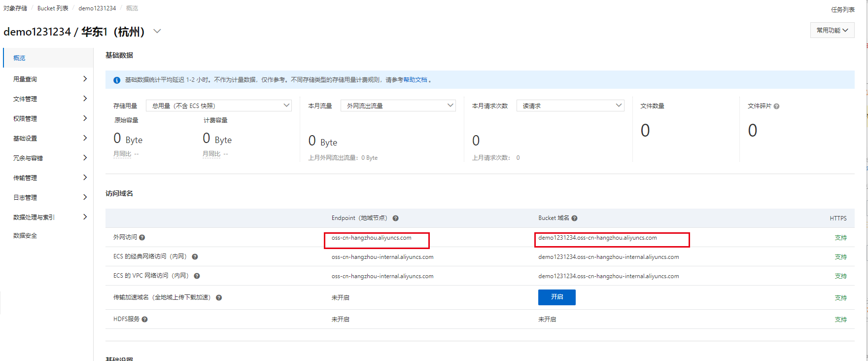Click 支持 in 传输加速域名 row
The width and height of the screenshot is (868, 361).
coord(841,298)
